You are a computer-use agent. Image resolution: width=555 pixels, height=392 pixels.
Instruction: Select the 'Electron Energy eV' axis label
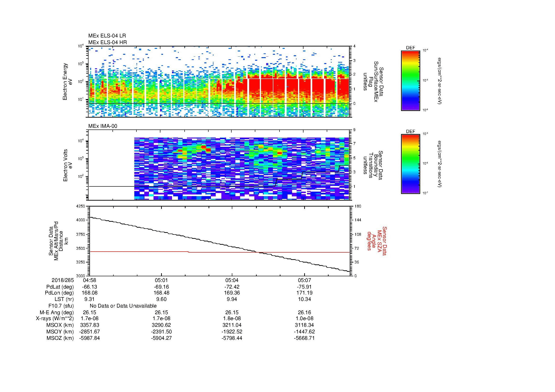point(67,82)
